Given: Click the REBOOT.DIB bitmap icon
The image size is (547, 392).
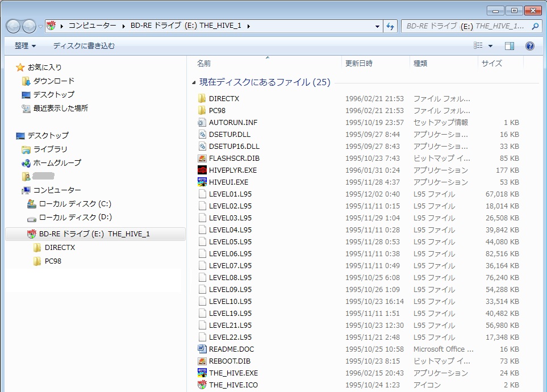Looking at the screenshot, I should pyautogui.click(x=202, y=361).
